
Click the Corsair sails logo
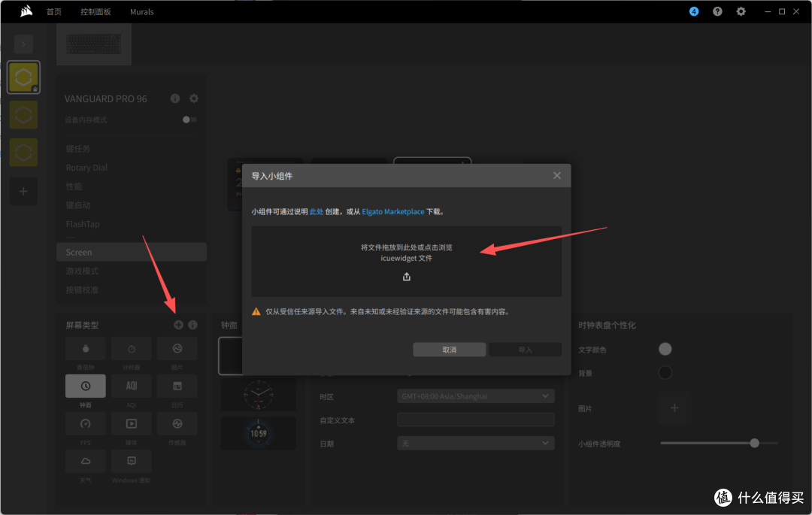tap(26, 11)
